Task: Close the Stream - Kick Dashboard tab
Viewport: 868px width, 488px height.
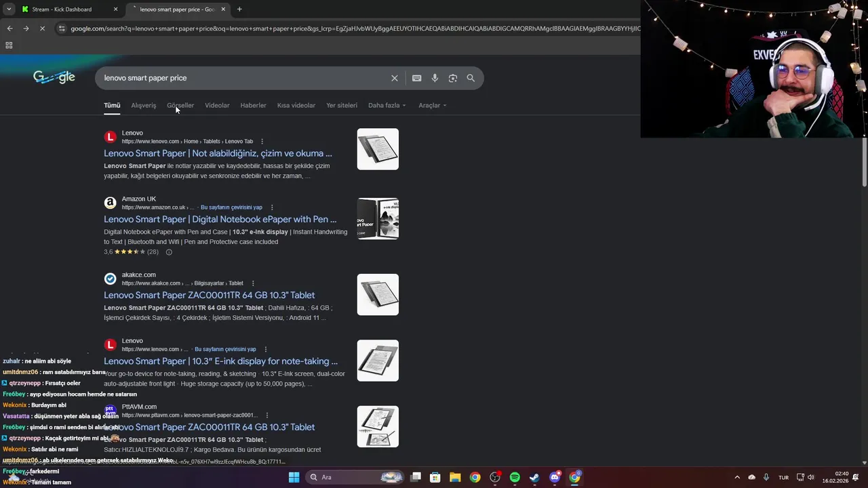Action: [115, 9]
